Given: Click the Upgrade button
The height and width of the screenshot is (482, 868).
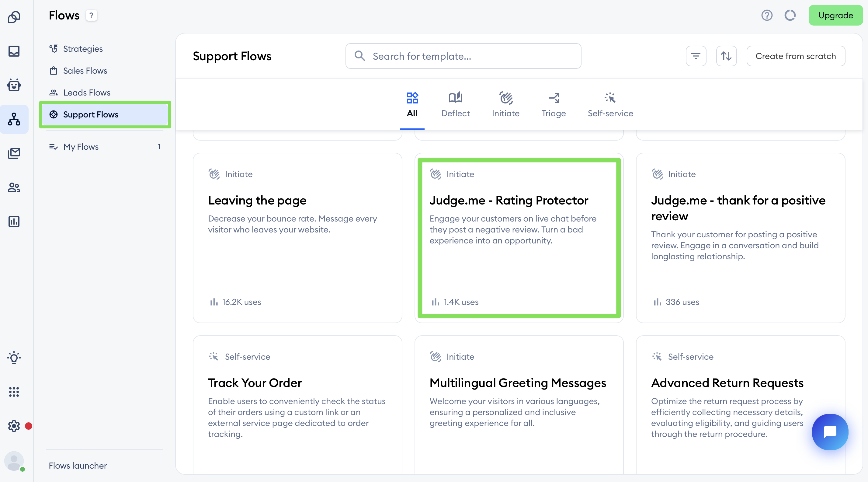Looking at the screenshot, I should (835, 15).
